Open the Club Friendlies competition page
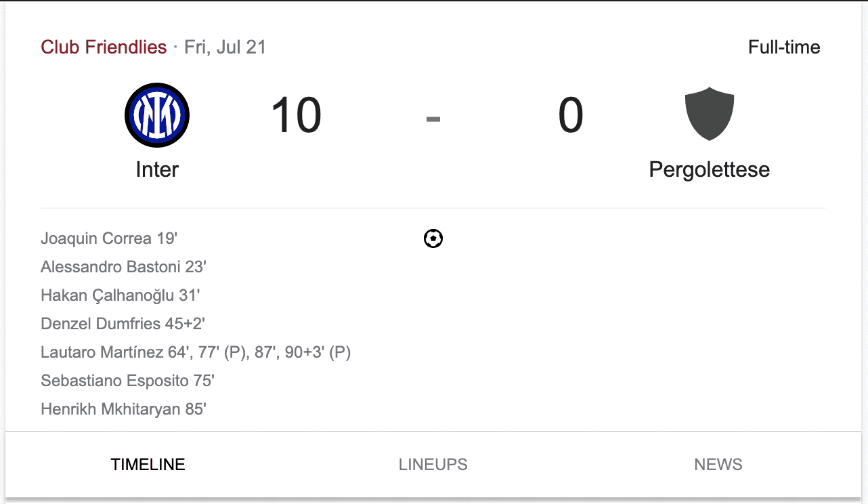The width and height of the screenshot is (868, 504). click(x=104, y=47)
